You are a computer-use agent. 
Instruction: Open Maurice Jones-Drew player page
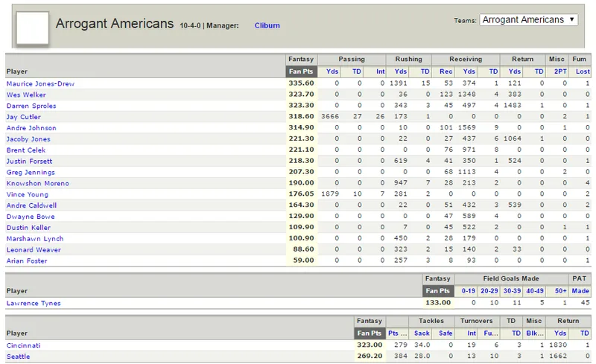(x=40, y=83)
